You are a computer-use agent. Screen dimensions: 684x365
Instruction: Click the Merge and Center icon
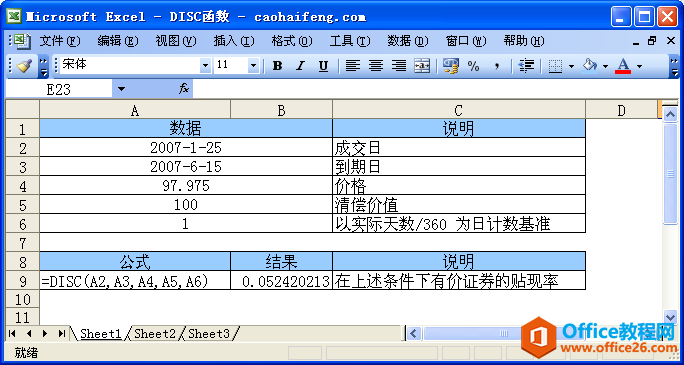[x=422, y=66]
